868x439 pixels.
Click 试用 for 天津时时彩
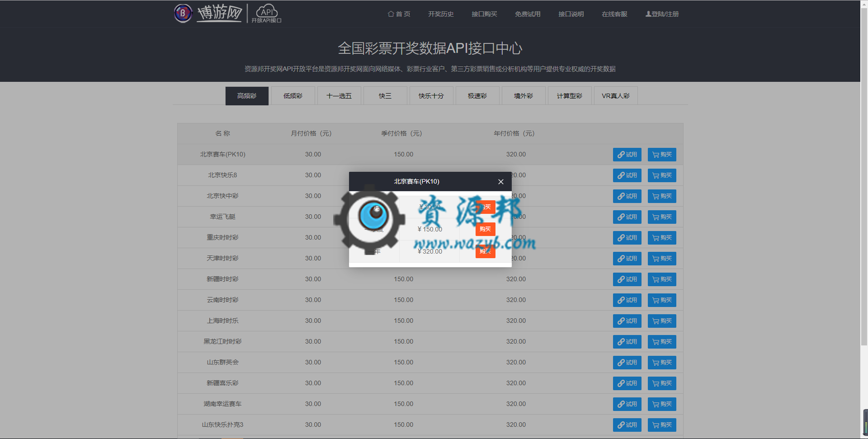(627, 259)
